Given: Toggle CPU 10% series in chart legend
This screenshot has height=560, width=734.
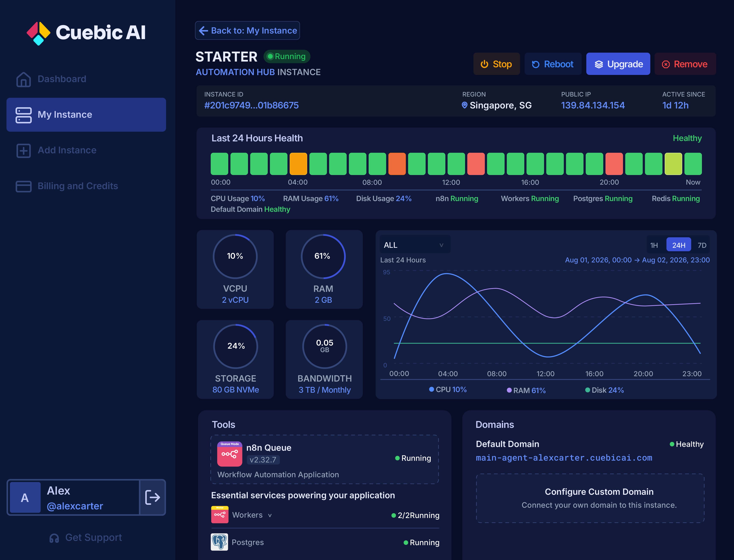Looking at the screenshot, I should pyautogui.click(x=448, y=390).
